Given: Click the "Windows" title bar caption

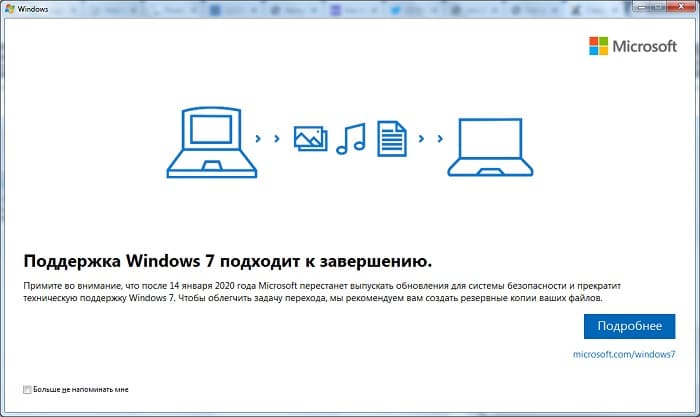Looking at the screenshot, I should pos(34,10).
